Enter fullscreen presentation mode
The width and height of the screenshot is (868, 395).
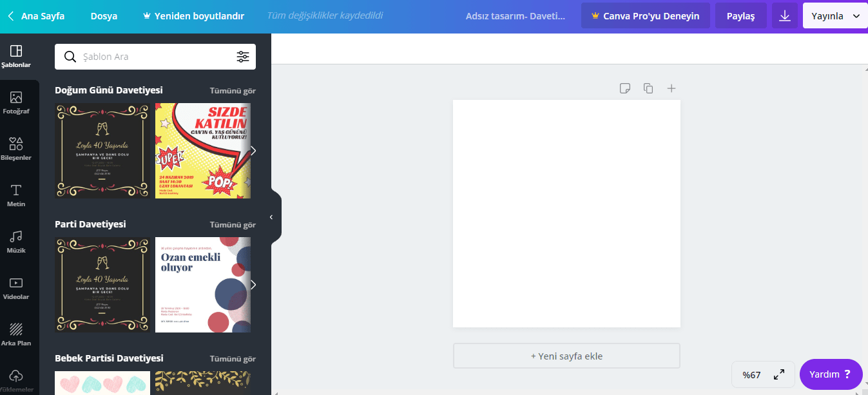(779, 374)
